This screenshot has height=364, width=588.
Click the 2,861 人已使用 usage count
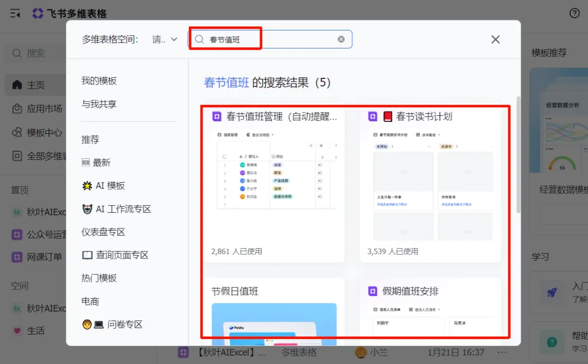click(x=237, y=251)
